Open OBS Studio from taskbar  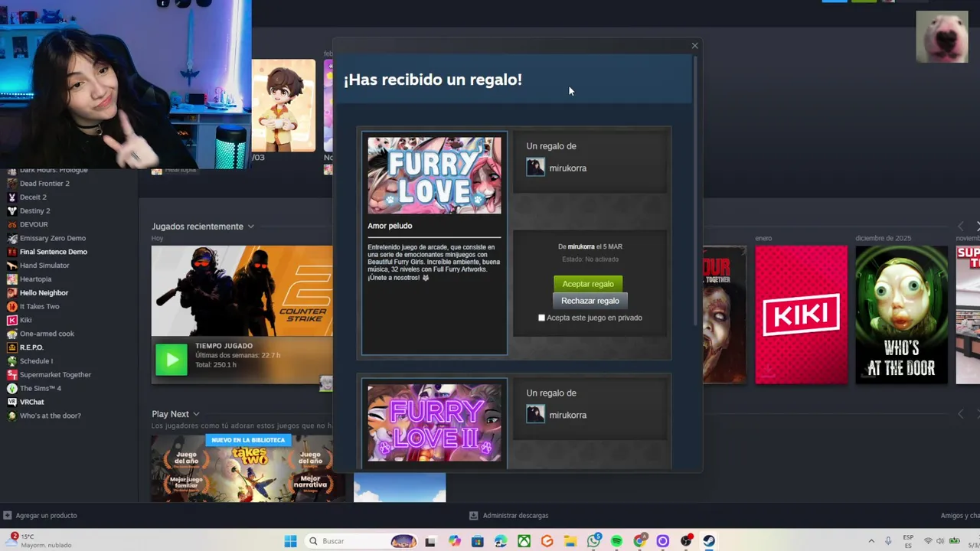tap(686, 541)
